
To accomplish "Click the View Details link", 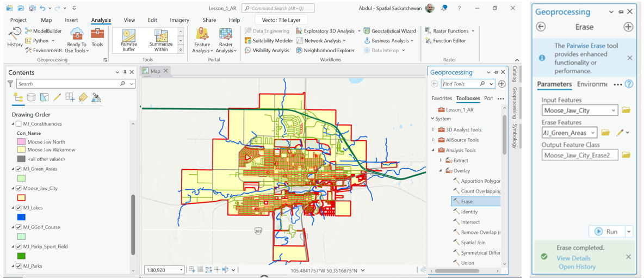I will pyautogui.click(x=573, y=258).
